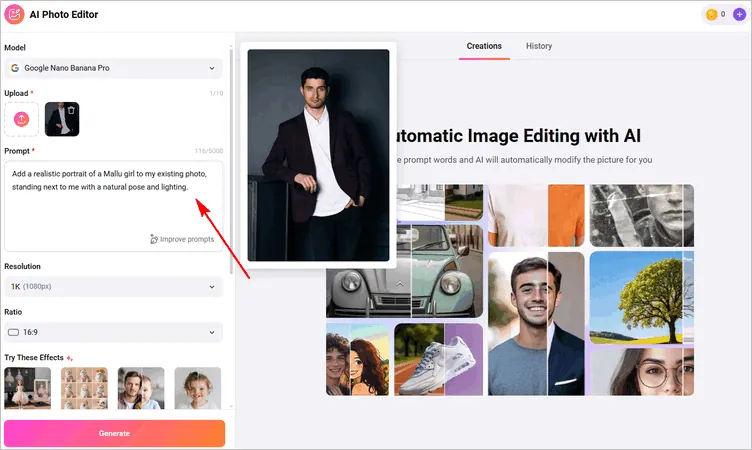Switch to the Creations tab

[x=484, y=46]
